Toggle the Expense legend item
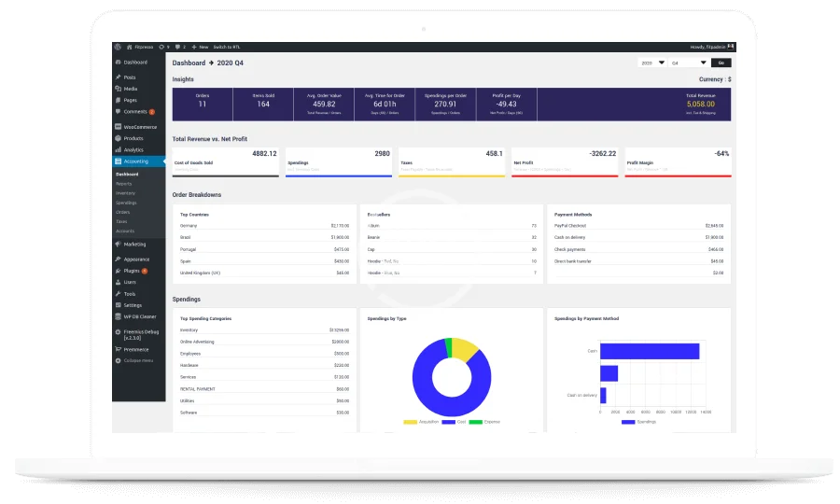This screenshot has width=840, height=504. pos(475,422)
